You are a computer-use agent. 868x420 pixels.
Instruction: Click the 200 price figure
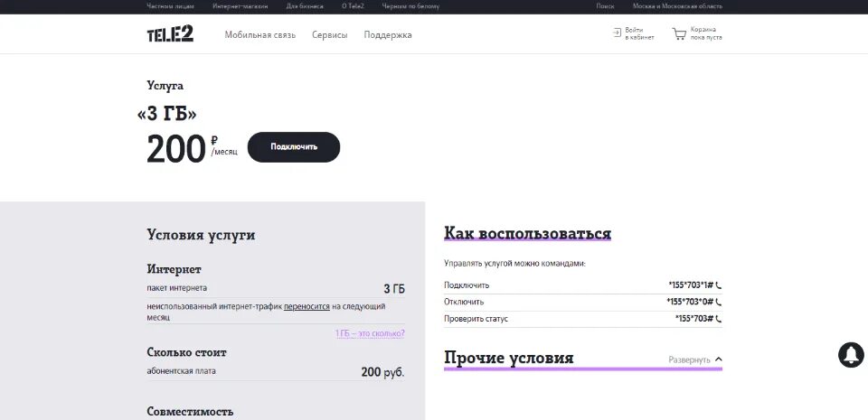click(x=176, y=149)
